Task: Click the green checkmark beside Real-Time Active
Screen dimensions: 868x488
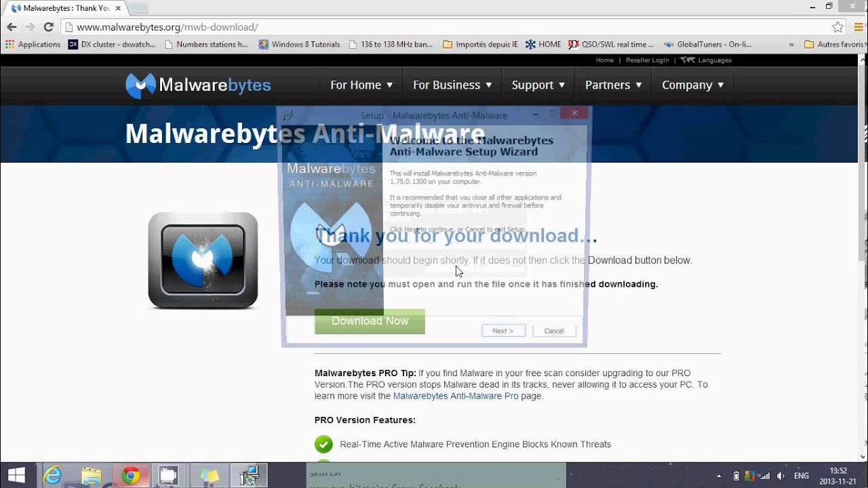Action: click(x=323, y=444)
